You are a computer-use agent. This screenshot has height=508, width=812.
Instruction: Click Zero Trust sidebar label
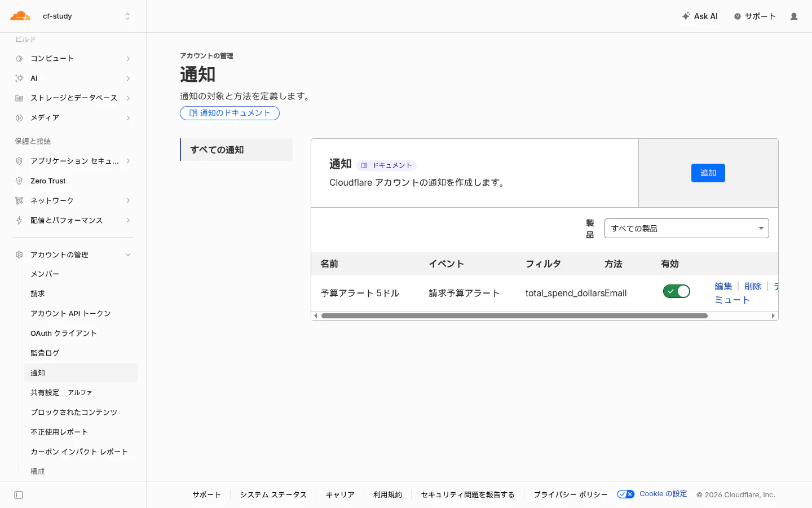(x=48, y=181)
